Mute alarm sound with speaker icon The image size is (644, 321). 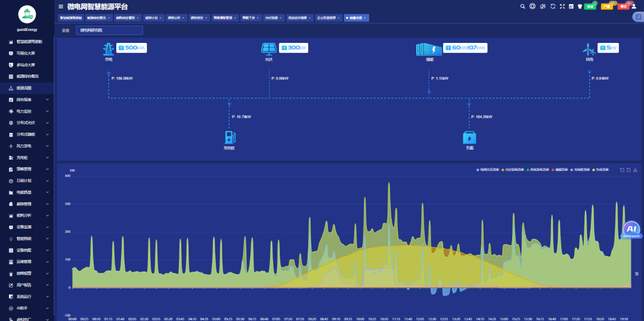tap(542, 7)
